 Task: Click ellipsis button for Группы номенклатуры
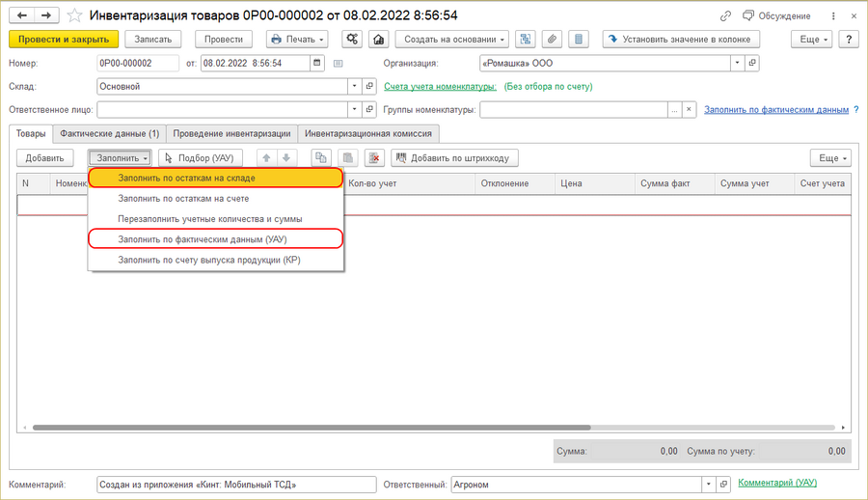pyautogui.click(x=674, y=110)
